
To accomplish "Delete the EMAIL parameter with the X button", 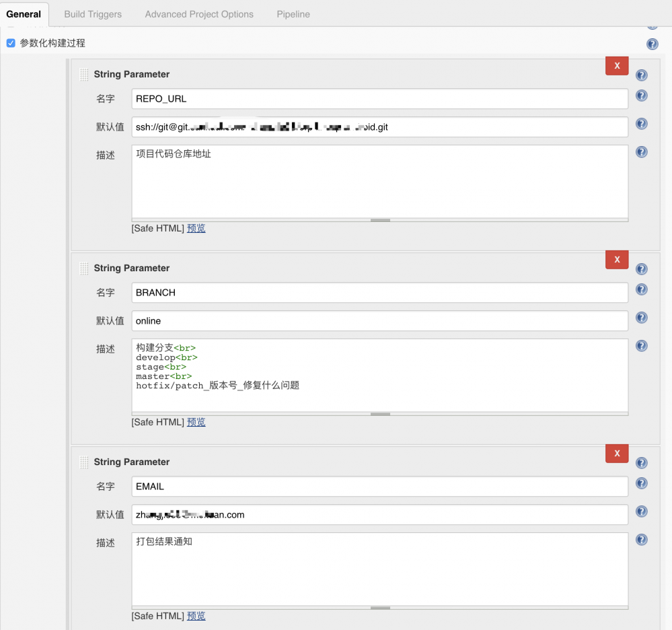I will click(x=616, y=453).
